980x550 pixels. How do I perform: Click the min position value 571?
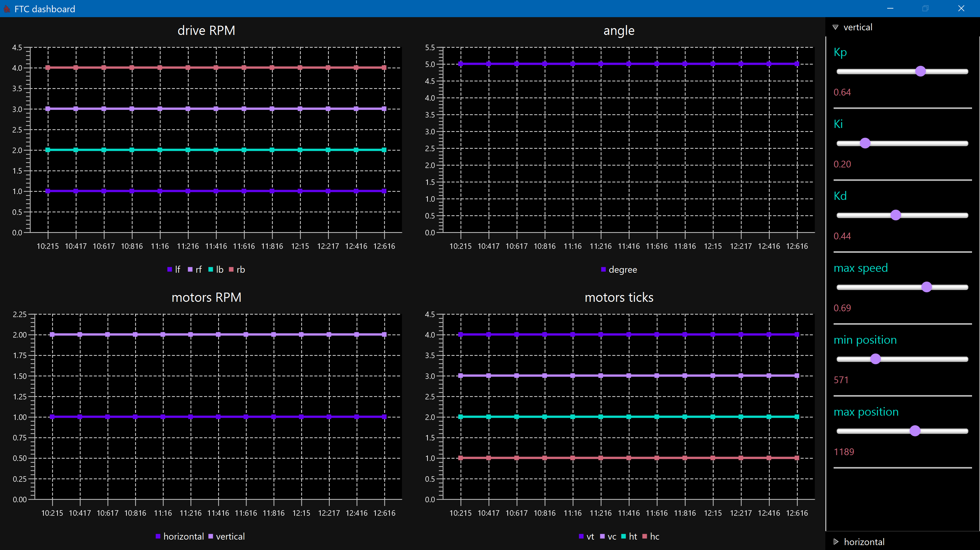coord(841,380)
